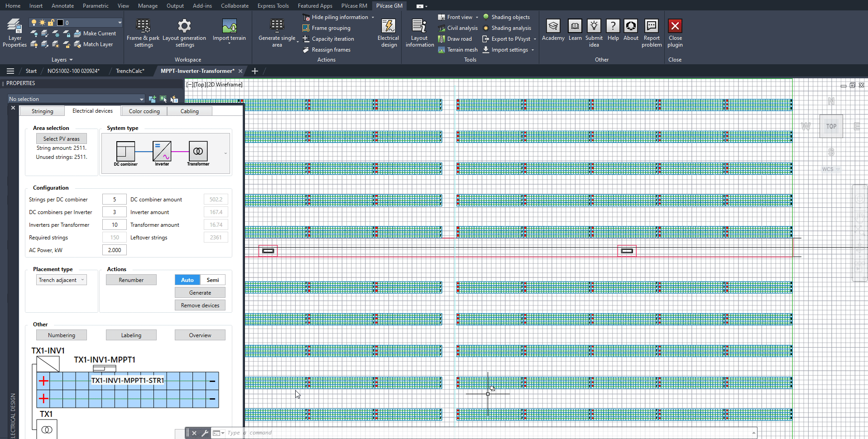
Task: Open the PVcase RM ribbon tab
Action: tap(354, 6)
